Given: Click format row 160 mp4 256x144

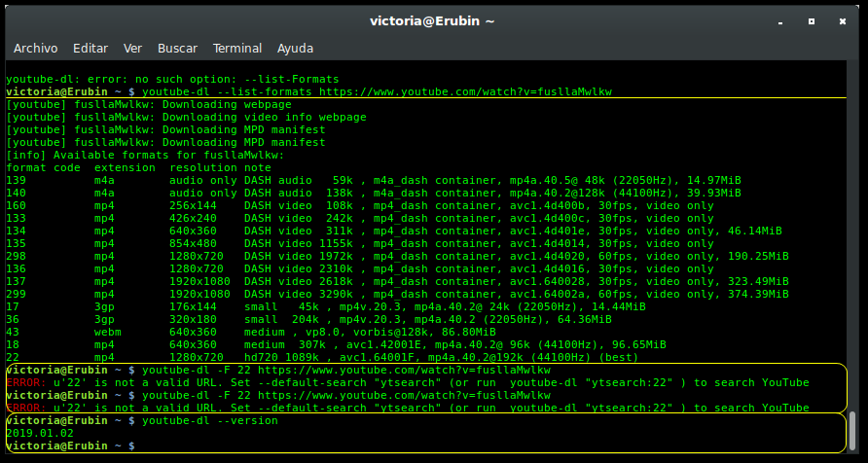Looking at the screenshot, I should (x=360, y=206).
